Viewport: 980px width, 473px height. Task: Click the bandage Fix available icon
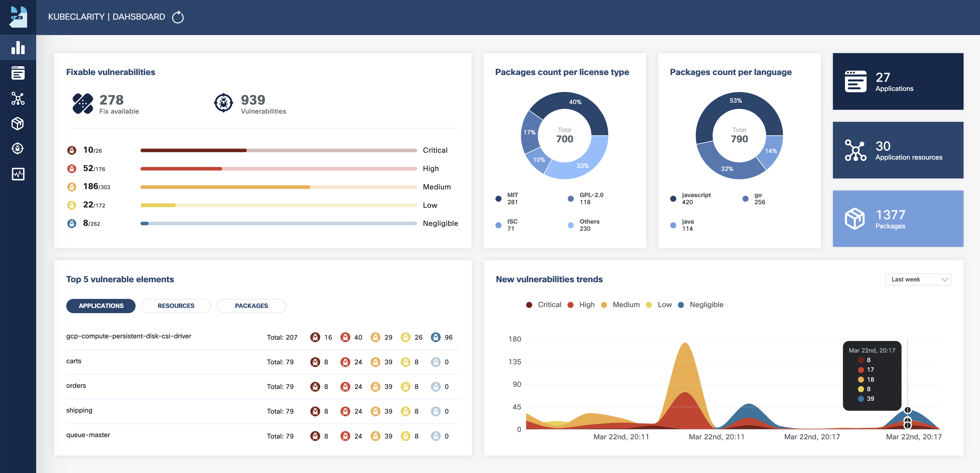point(82,103)
